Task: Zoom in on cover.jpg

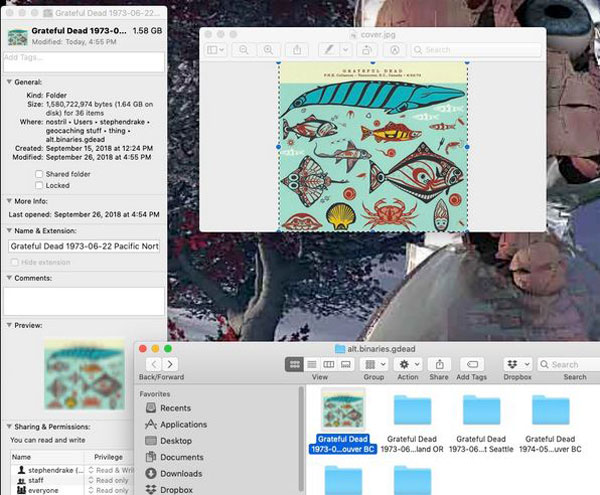Action: coord(269,49)
